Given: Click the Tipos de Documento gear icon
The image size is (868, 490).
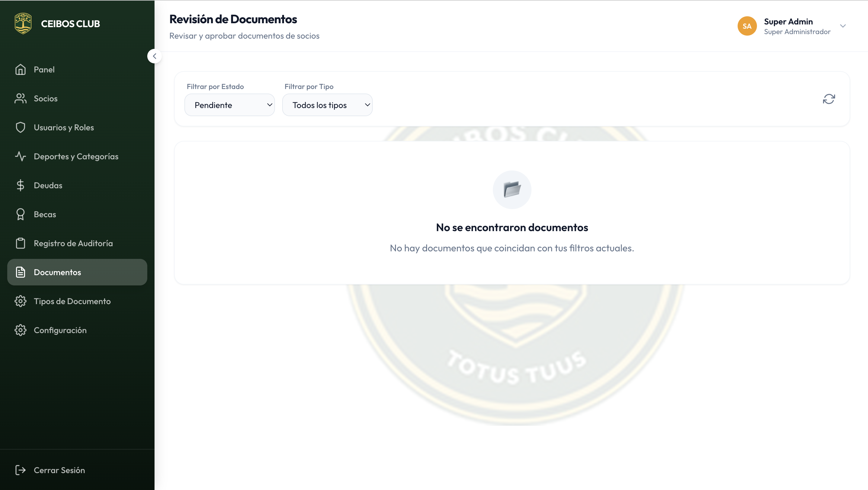Looking at the screenshot, I should (21, 301).
